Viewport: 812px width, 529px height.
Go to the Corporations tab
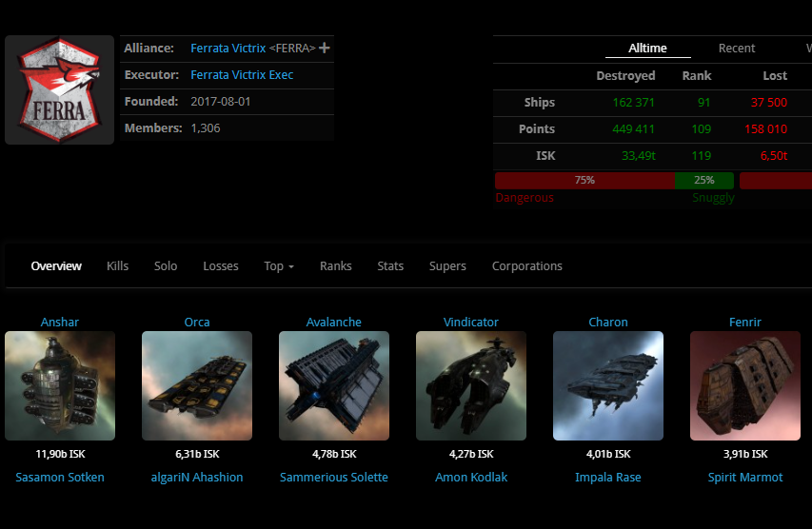click(526, 266)
